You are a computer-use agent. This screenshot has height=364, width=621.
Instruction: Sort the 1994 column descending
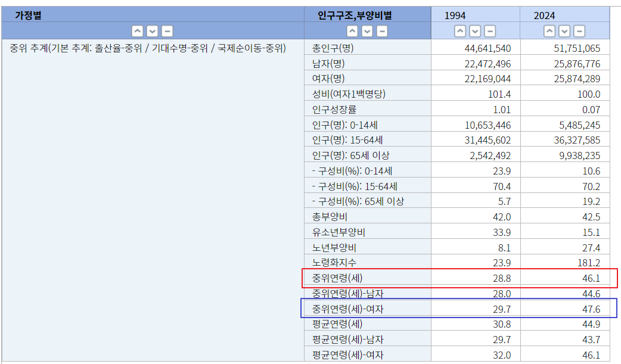(474, 30)
